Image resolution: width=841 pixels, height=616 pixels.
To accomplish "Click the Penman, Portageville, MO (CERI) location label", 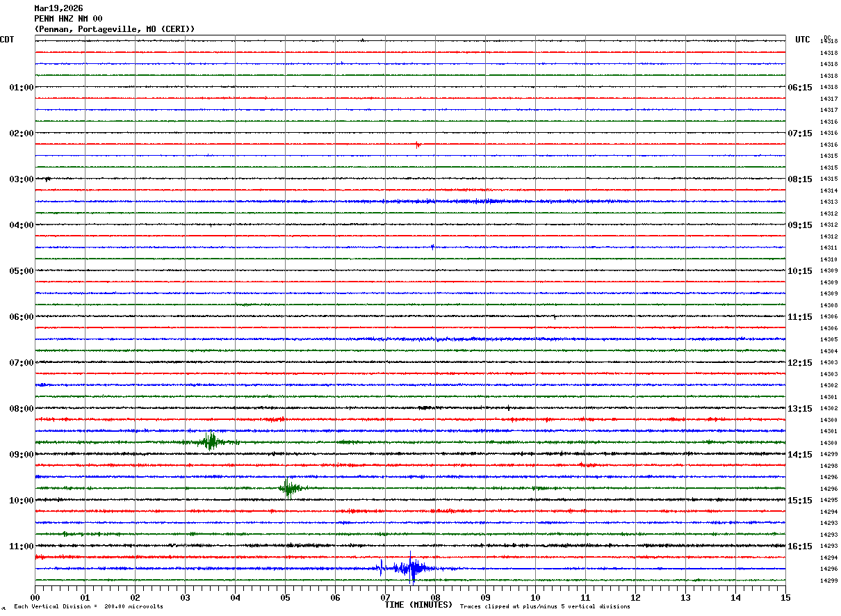I will pos(115,29).
